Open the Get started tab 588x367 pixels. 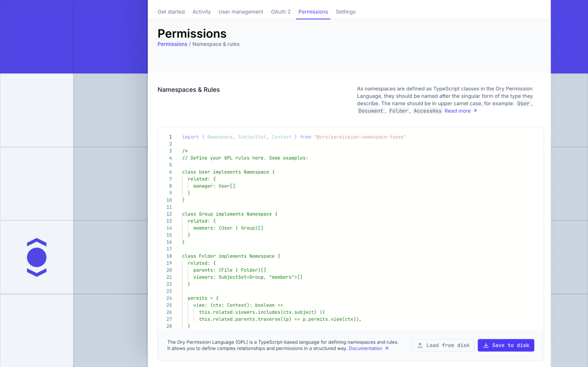click(171, 12)
